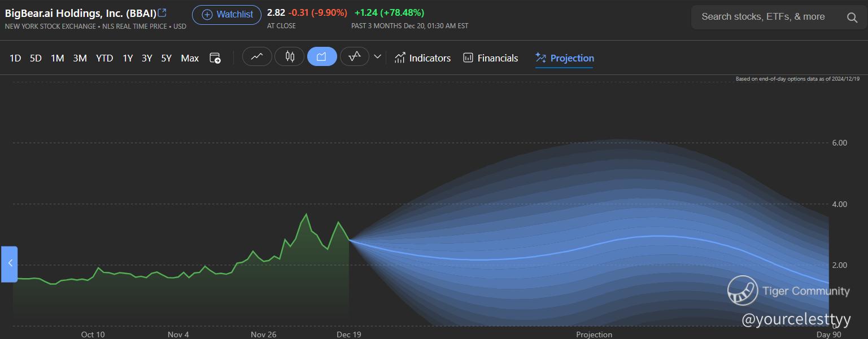Select the Max time range
The image size is (868, 339).
190,58
